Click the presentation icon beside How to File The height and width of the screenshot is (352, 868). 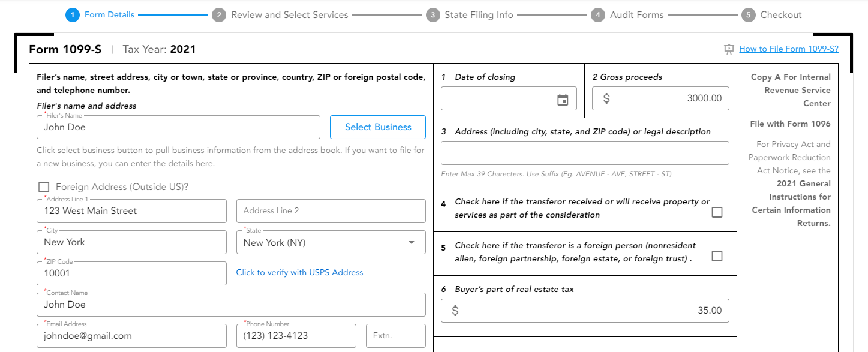point(729,49)
